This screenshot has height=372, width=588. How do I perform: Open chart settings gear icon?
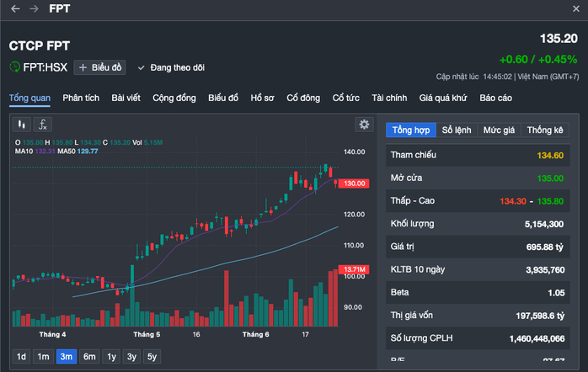pyautogui.click(x=364, y=125)
